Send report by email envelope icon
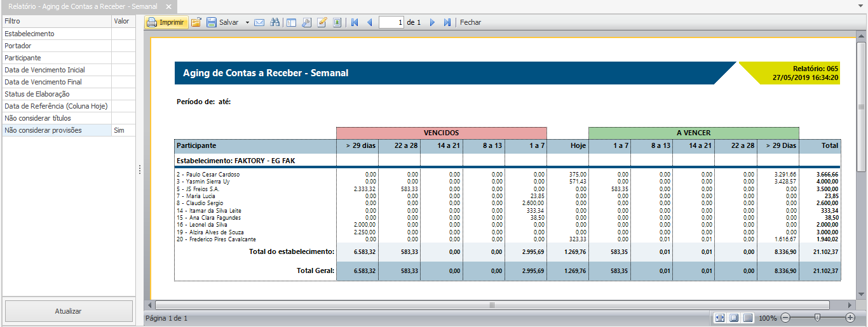Screen dimensions: 868x327 tap(259, 22)
